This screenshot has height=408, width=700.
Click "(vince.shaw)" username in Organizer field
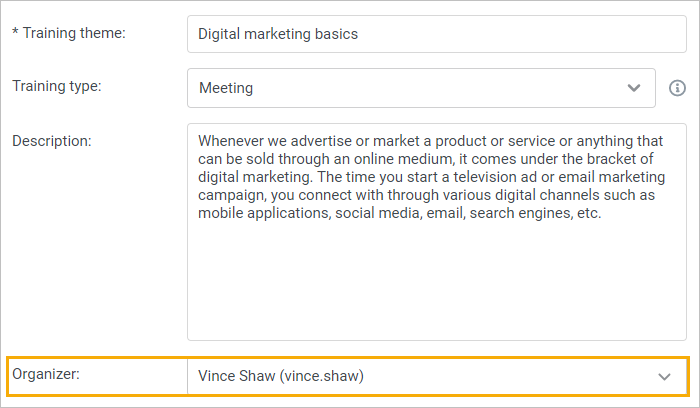(x=324, y=376)
